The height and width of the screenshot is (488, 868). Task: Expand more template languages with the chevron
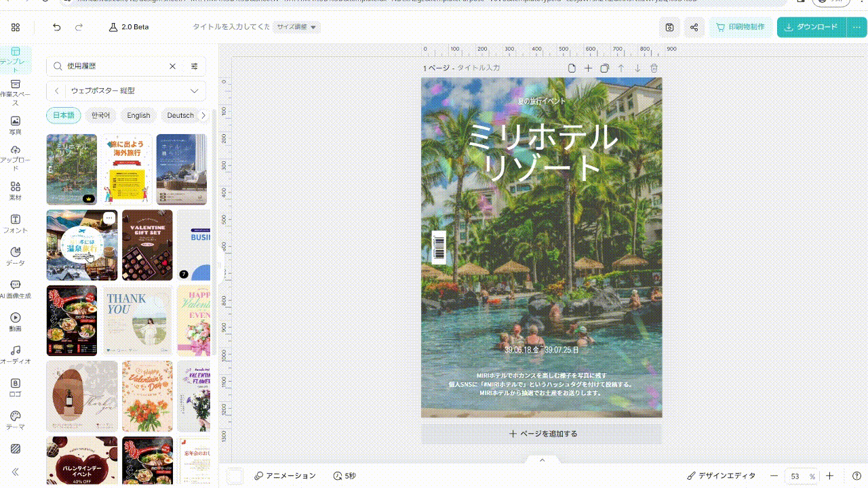[203, 115]
